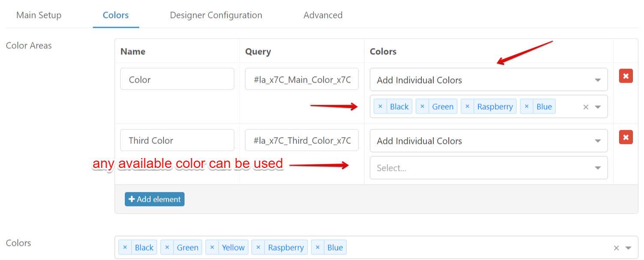Screen dimensions: 644x260
Task: Clear all tags in Color row selector
Action: click(x=586, y=107)
